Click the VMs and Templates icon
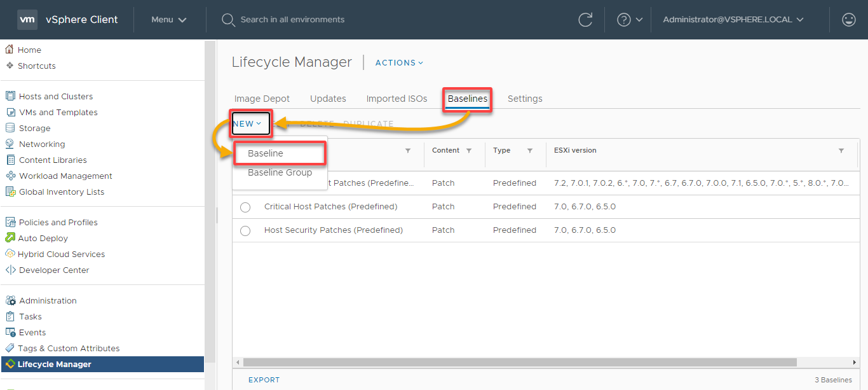The image size is (868, 390). 10,112
